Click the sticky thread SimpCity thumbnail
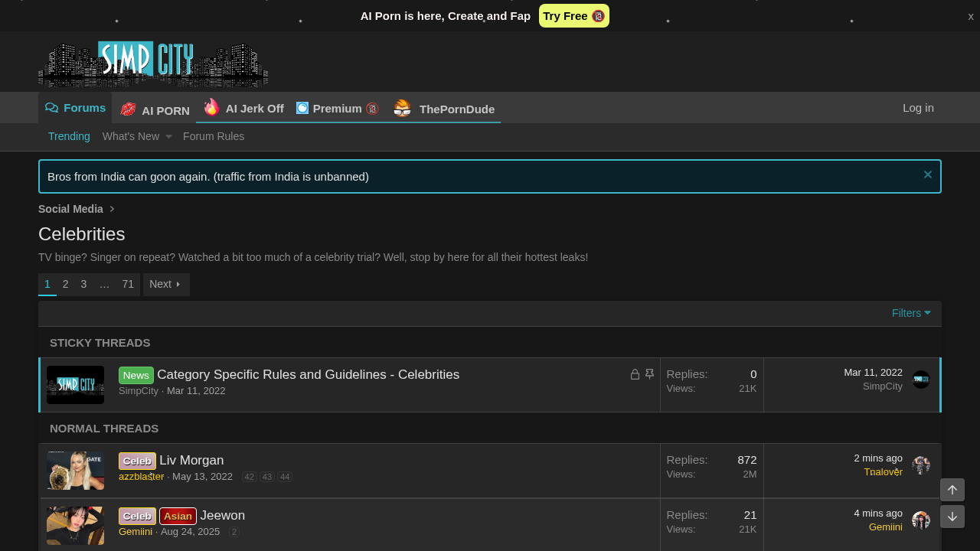The width and height of the screenshot is (980, 551). [x=75, y=385]
